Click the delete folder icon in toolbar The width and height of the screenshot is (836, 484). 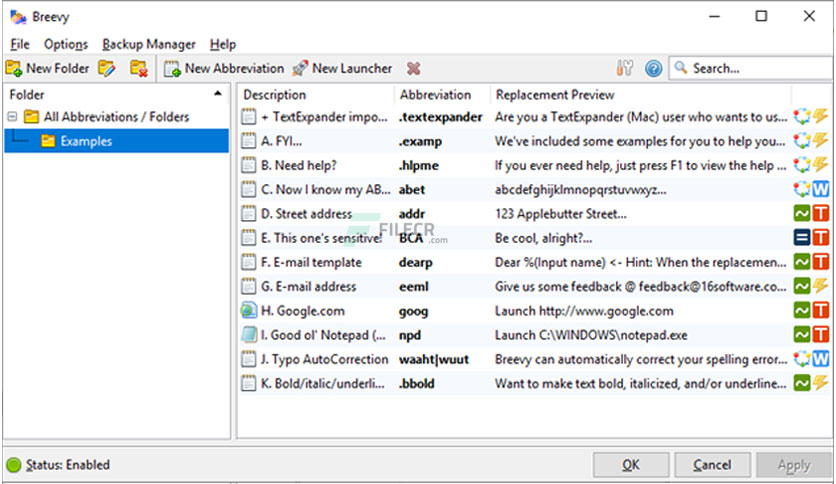point(139,68)
